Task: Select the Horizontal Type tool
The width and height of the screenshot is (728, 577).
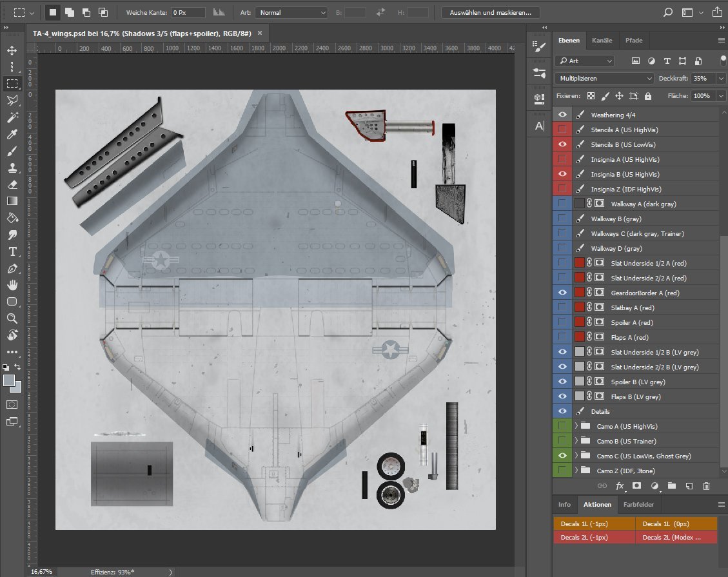Action: tap(13, 252)
